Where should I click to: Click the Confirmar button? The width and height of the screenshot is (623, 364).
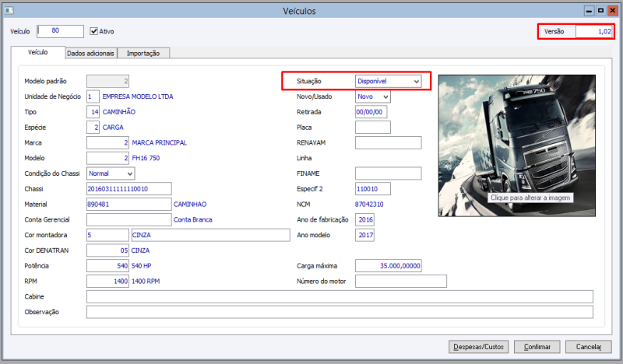537,347
